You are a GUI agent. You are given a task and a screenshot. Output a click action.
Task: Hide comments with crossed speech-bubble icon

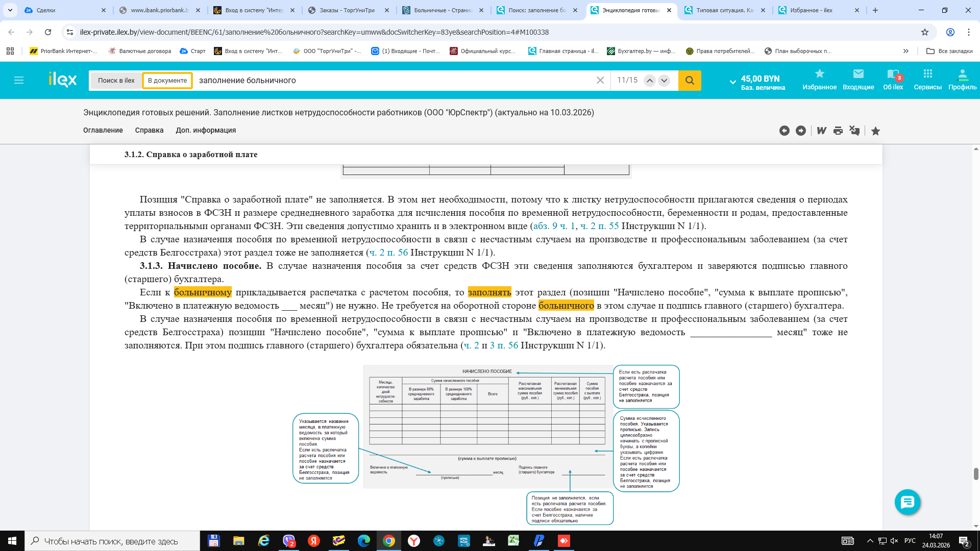coord(854,131)
